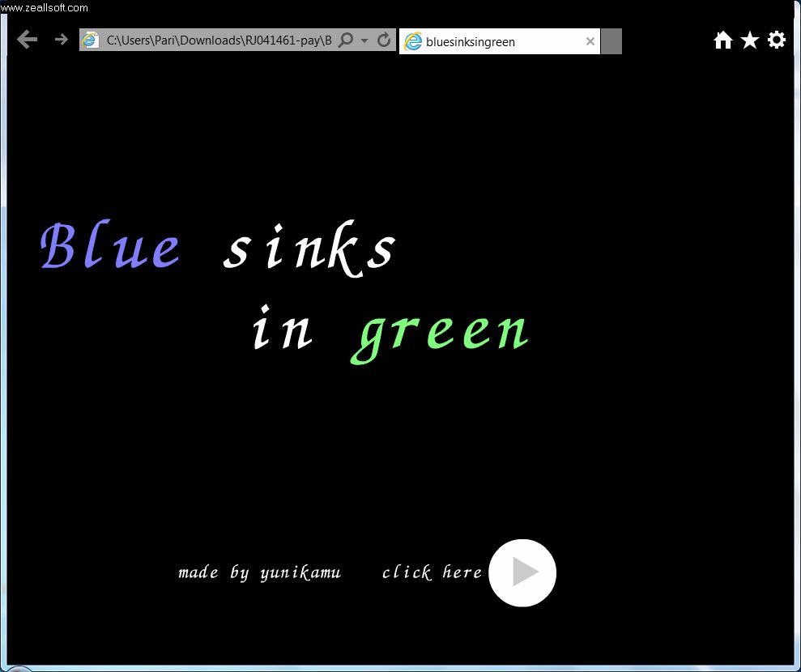Click the "made by yunikamu" credit text
The height and width of the screenshot is (672, 801).
259,573
